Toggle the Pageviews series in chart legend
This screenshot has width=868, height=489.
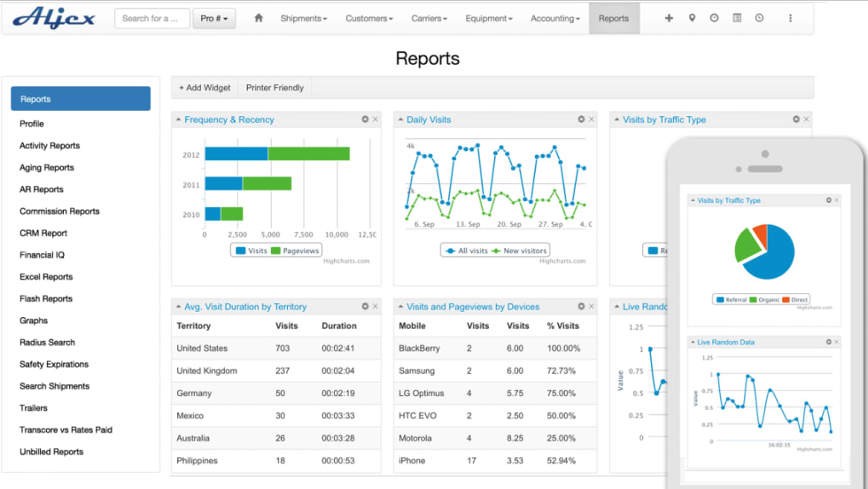[295, 251]
